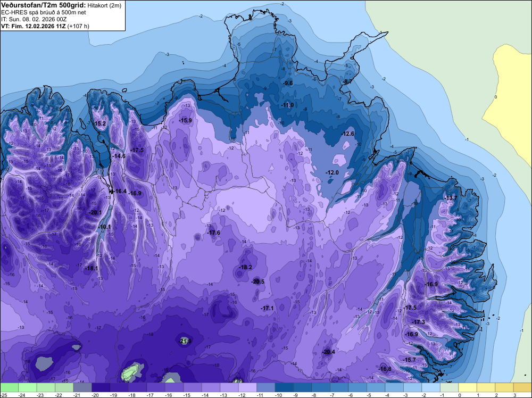The image size is (532, 398).
Task: Click the legend swatch labeled -14
Action: 211,388
